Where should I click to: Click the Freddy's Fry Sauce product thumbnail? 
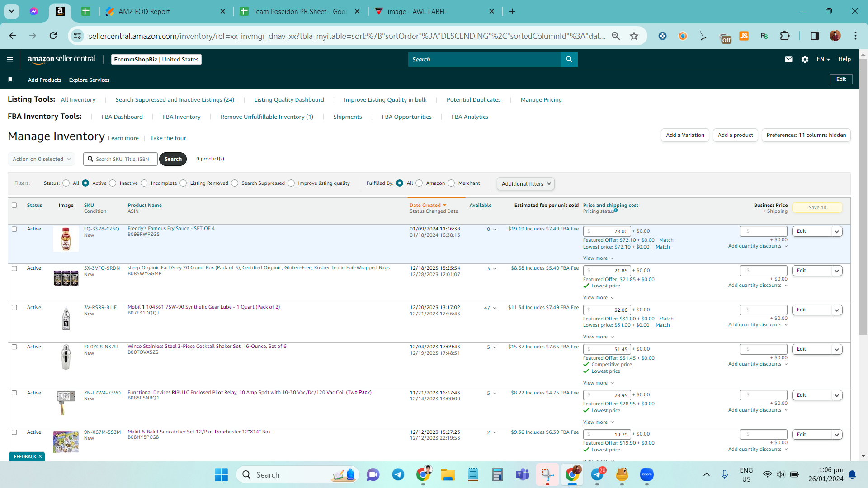[66, 239]
